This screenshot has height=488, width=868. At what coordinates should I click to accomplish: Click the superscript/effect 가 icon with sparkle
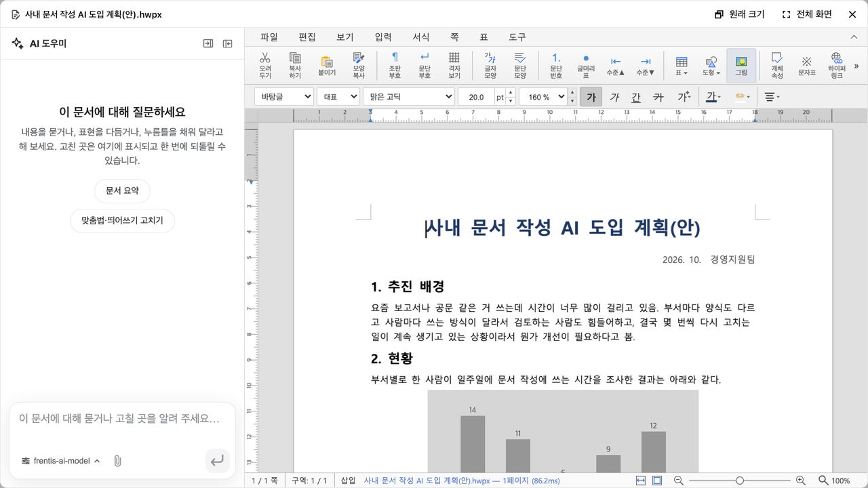(x=684, y=97)
